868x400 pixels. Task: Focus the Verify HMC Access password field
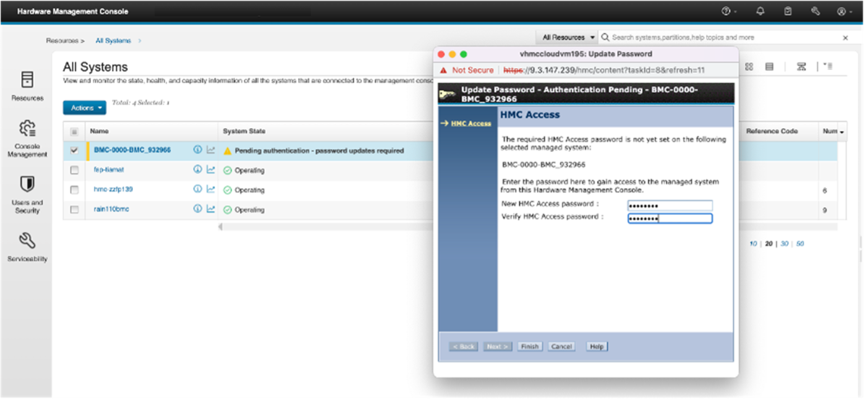click(x=670, y=218)
